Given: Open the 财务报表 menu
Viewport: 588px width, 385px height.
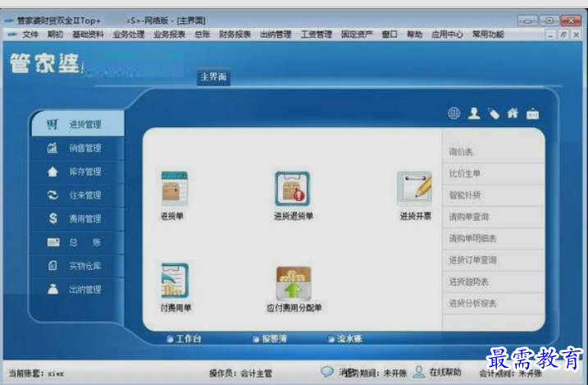Looking at the screenshot, I should [x=235, y=34].
